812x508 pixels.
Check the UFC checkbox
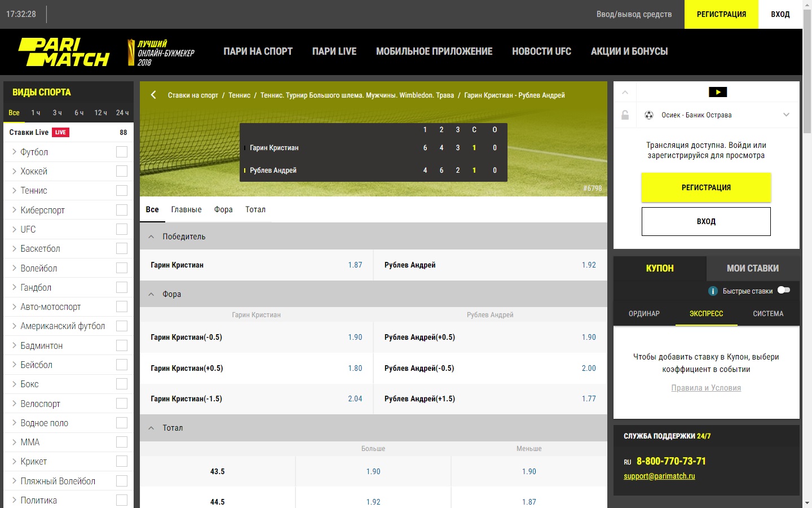pyautogui.click(x=122, y=229)
